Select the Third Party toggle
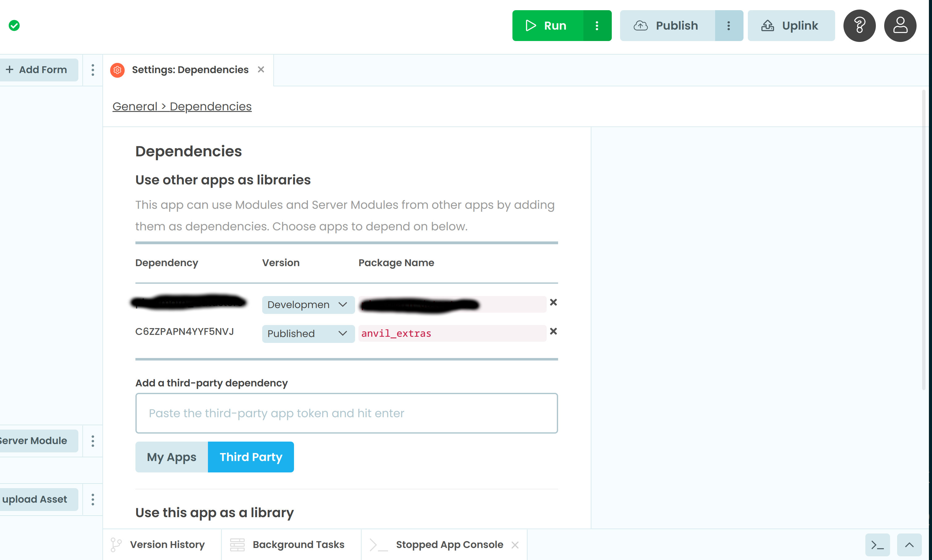 click(x=251, y=457)
